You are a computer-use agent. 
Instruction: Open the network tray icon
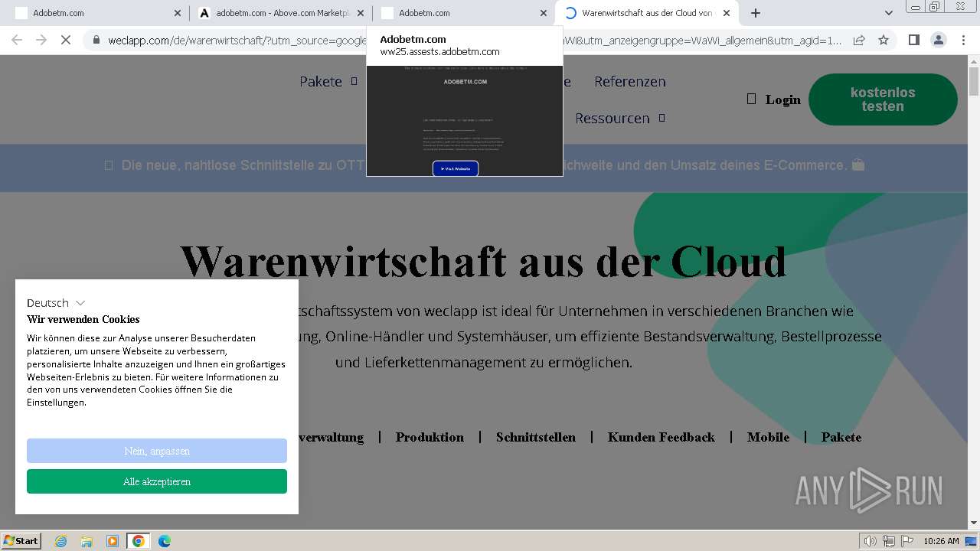point(889,541)
